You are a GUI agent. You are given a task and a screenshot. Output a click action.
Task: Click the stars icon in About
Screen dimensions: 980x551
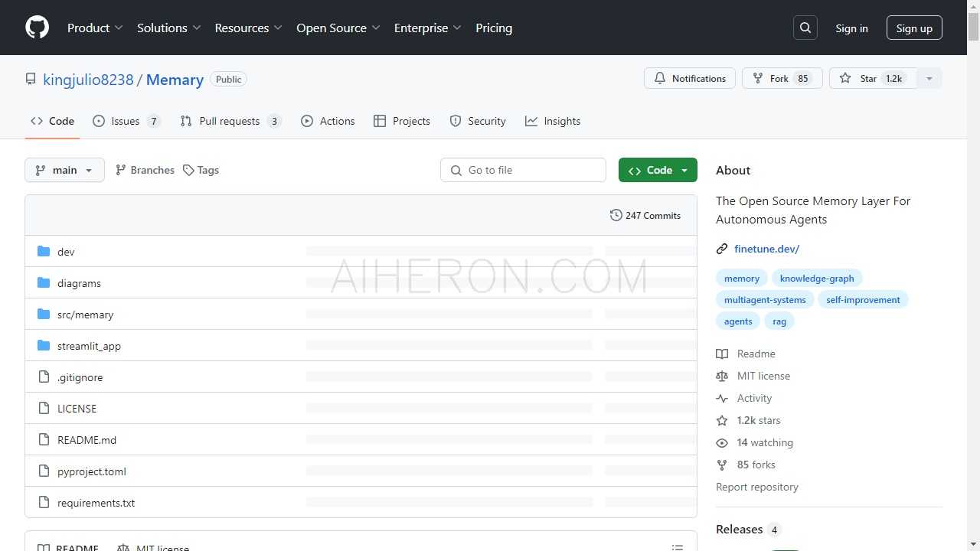click(x=722, y=420)
